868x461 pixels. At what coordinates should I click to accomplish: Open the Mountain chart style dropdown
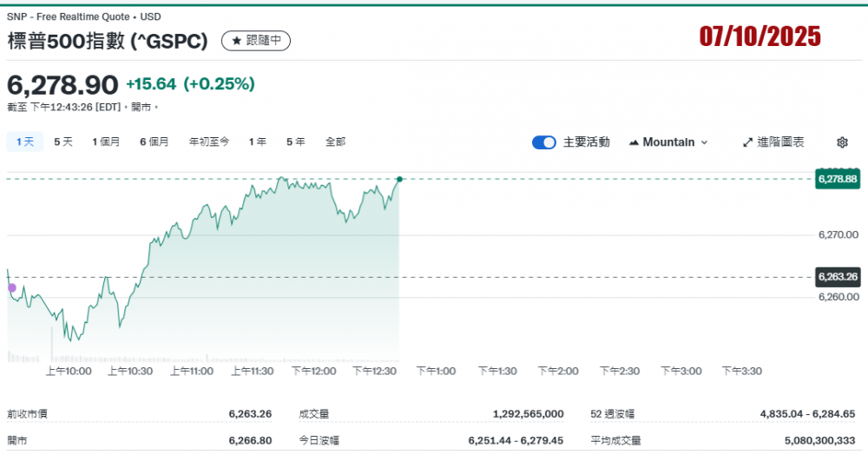pyautogui.click(x=667, y=142)
